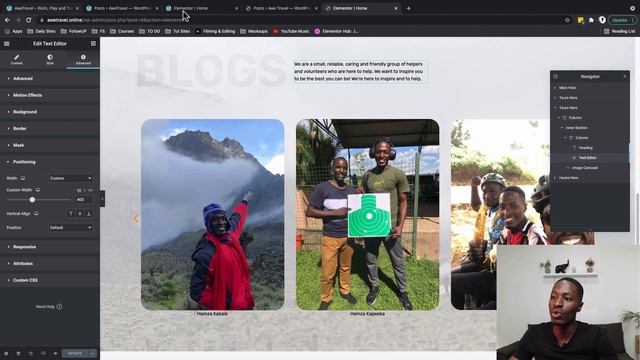This screenshot has width=640, height=360.
Task: Bookmark this page with the star icon
Action: [x=567, y=20]
